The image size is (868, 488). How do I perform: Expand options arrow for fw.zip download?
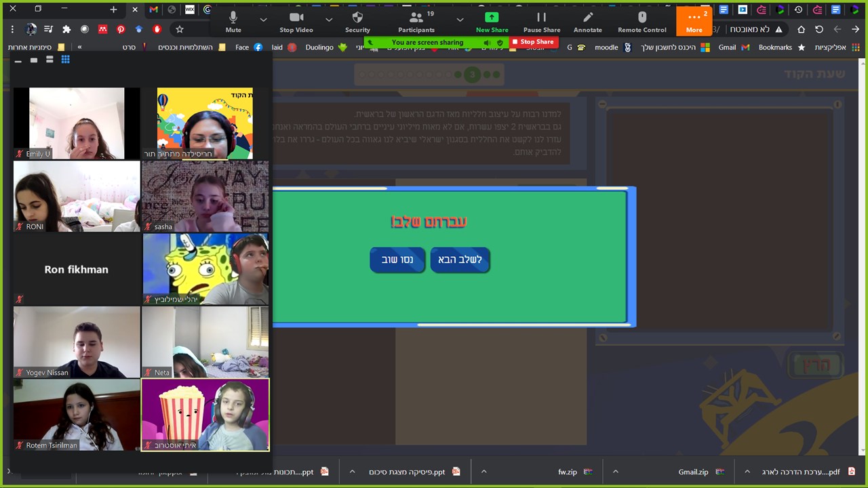[x=484, y=472]
